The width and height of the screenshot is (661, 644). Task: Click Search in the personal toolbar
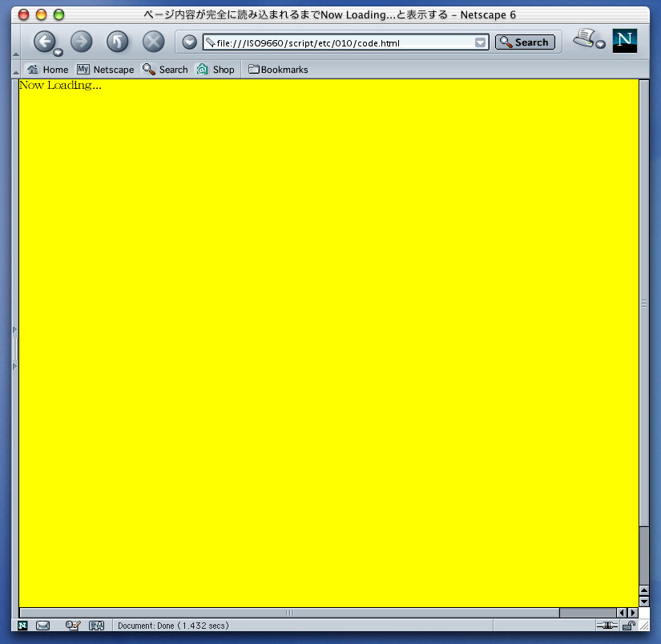(165, 70)
